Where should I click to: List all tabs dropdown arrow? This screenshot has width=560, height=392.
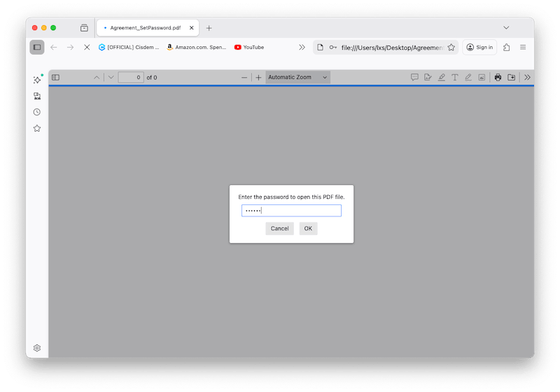(506, 28)
